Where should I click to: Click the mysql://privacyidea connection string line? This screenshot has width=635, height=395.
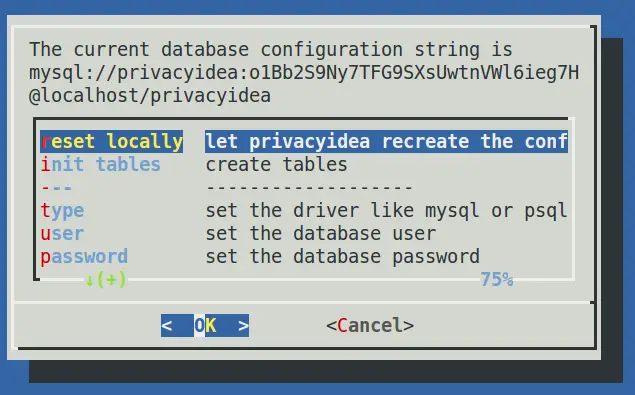point(304,73)
